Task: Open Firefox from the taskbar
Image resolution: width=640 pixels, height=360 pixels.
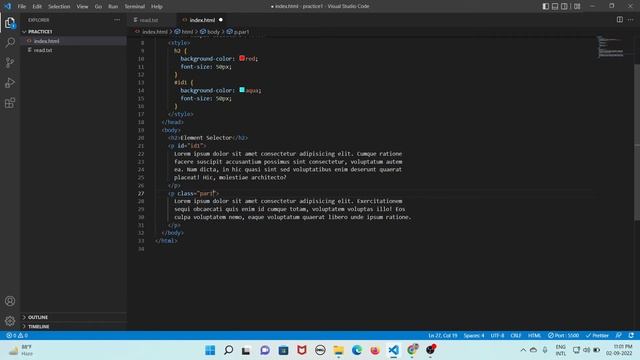Action: 375,350
